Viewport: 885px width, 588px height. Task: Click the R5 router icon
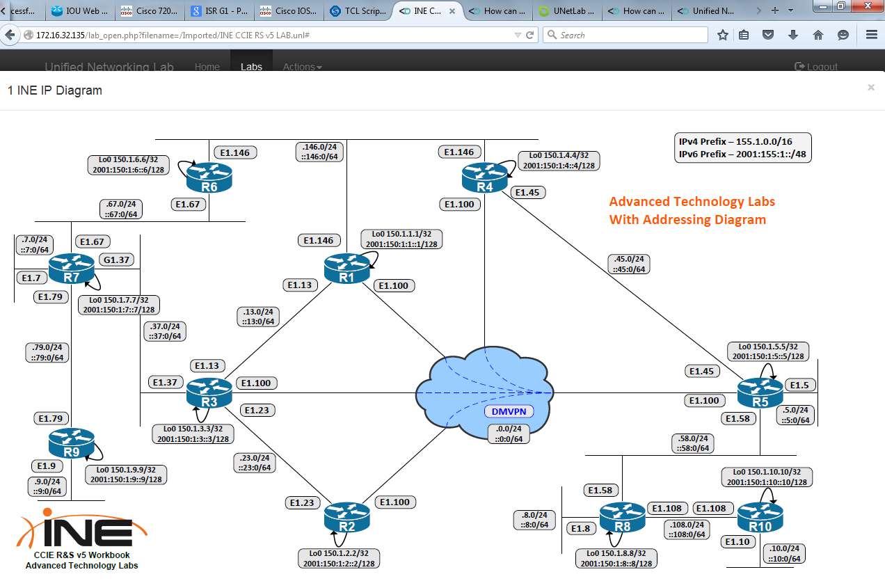pos(760,393)
